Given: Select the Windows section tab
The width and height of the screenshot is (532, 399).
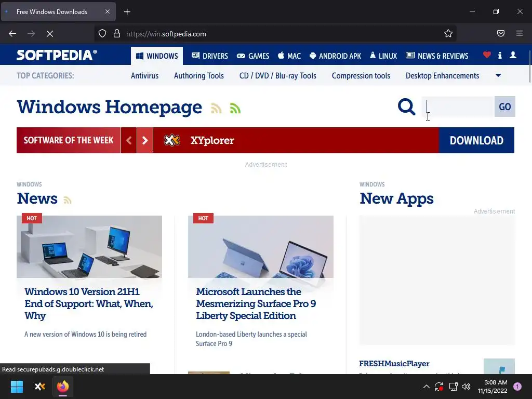Looking at the screenshot, I should (157, 56).
